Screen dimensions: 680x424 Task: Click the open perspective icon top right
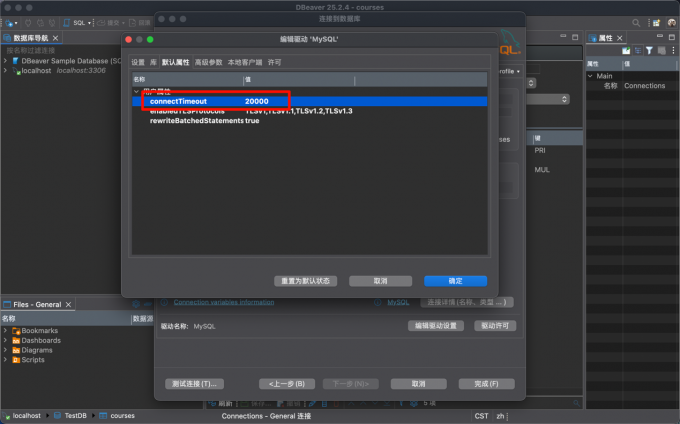click(x=657, y=23)
